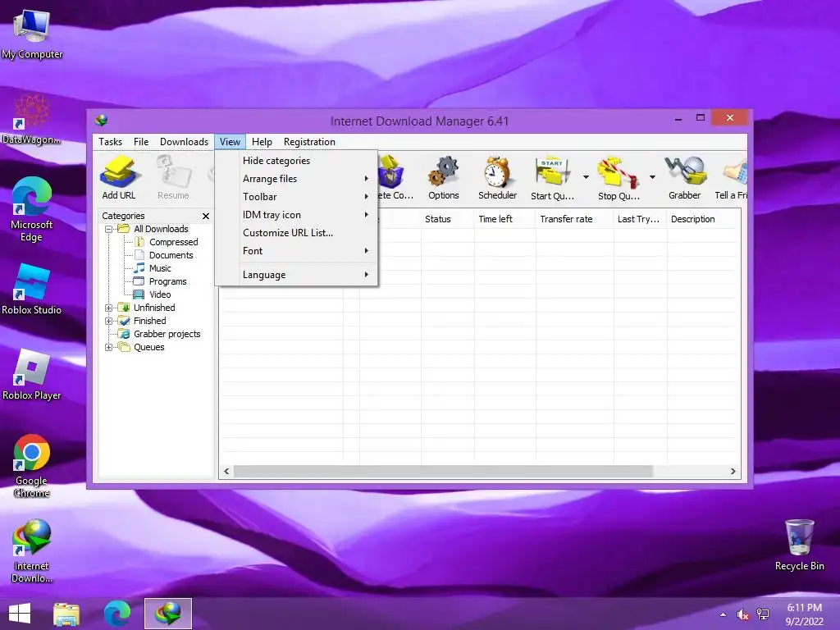
Task: Select the DataWagon desktop shortcut
Action: coord(32,119)
